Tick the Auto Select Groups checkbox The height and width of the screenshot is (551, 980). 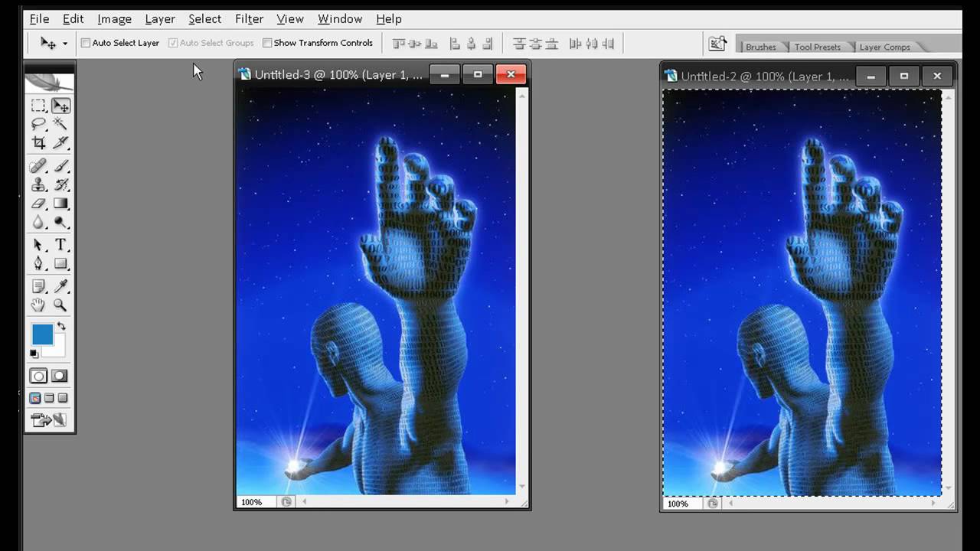coord(173,43)
